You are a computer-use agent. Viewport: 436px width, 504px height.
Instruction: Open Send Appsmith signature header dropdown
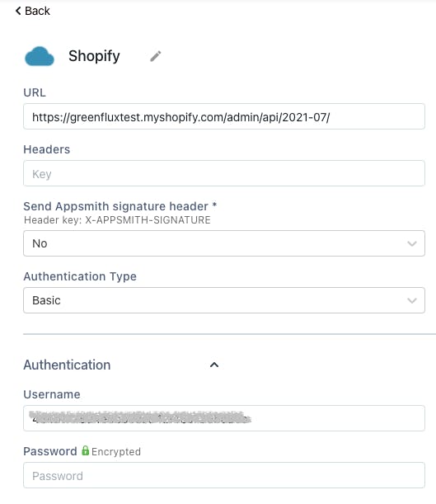click(x=224, y=243)
